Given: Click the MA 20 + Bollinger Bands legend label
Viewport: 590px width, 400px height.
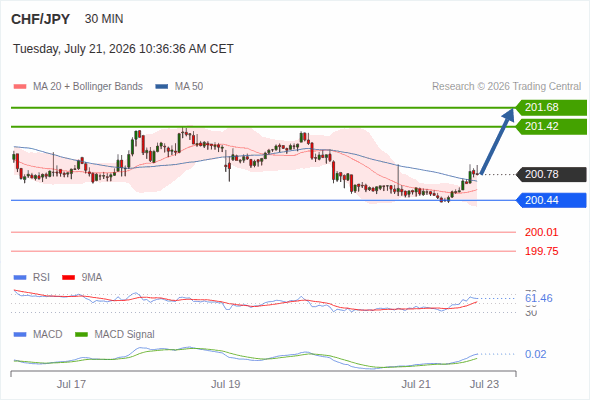Looking at the screenshot, I should tap(88, 87).
